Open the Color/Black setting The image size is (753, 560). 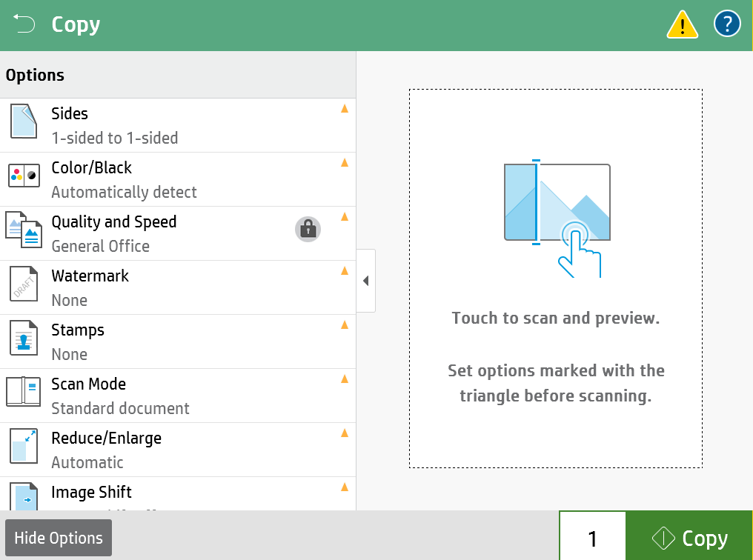coord(178,179)
